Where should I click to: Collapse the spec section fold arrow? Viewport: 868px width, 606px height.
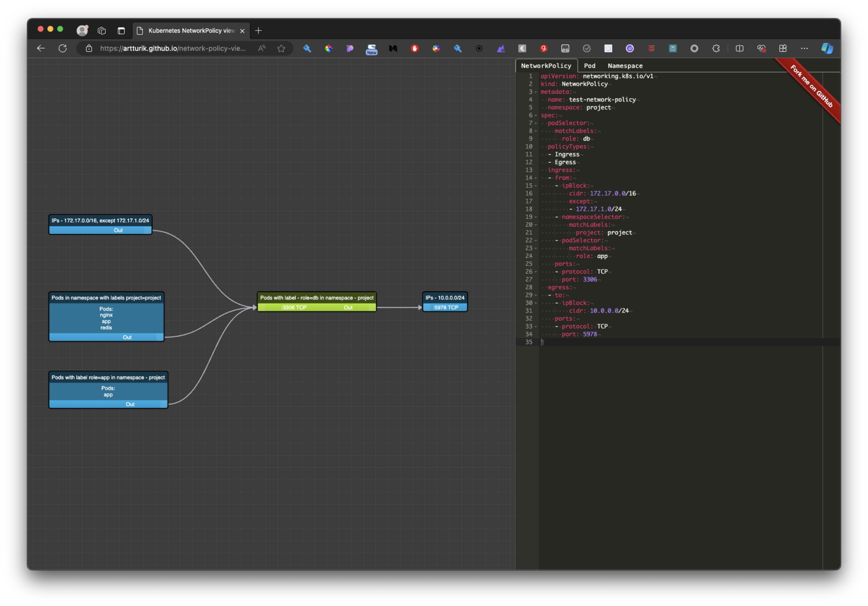click(x=536, y=115)
